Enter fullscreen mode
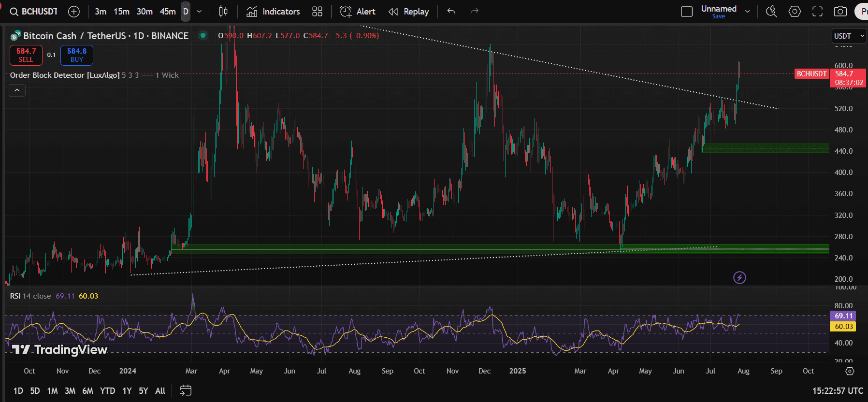 [x=817, y=12]
